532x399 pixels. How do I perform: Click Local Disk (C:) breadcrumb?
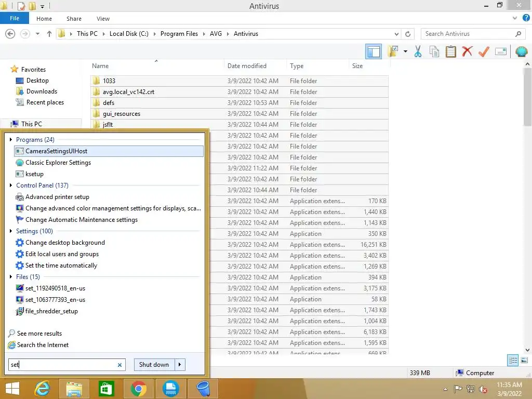[x=129, y=34]
